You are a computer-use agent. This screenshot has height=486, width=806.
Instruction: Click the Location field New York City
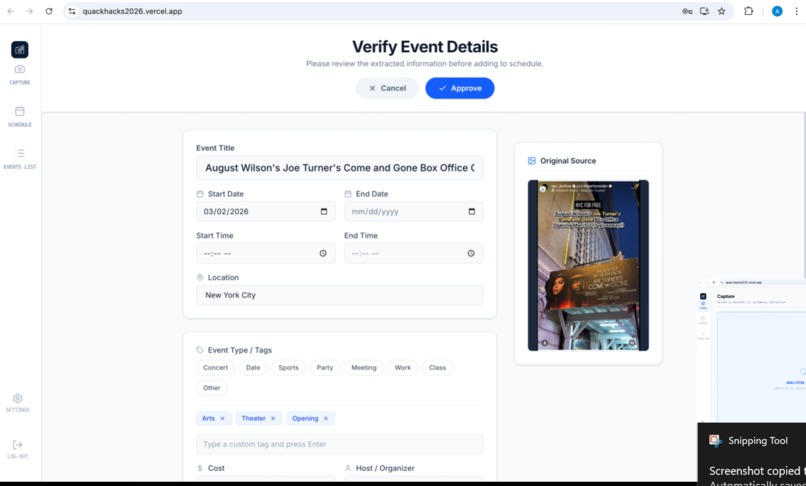click(x=340, y=295)
